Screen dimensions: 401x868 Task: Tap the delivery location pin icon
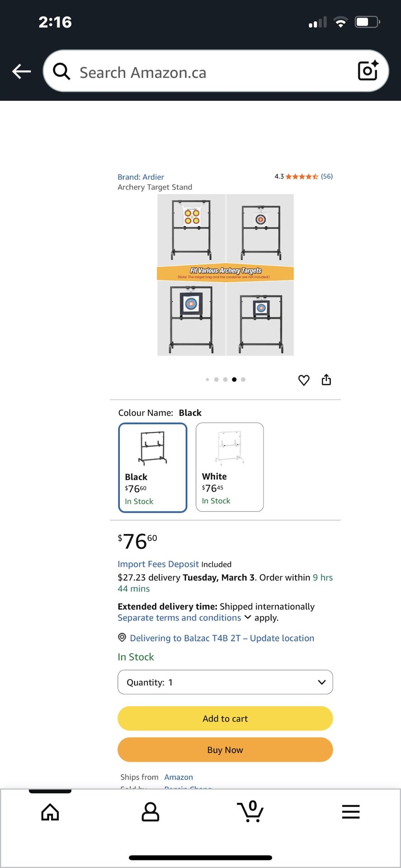click(122, 637)
